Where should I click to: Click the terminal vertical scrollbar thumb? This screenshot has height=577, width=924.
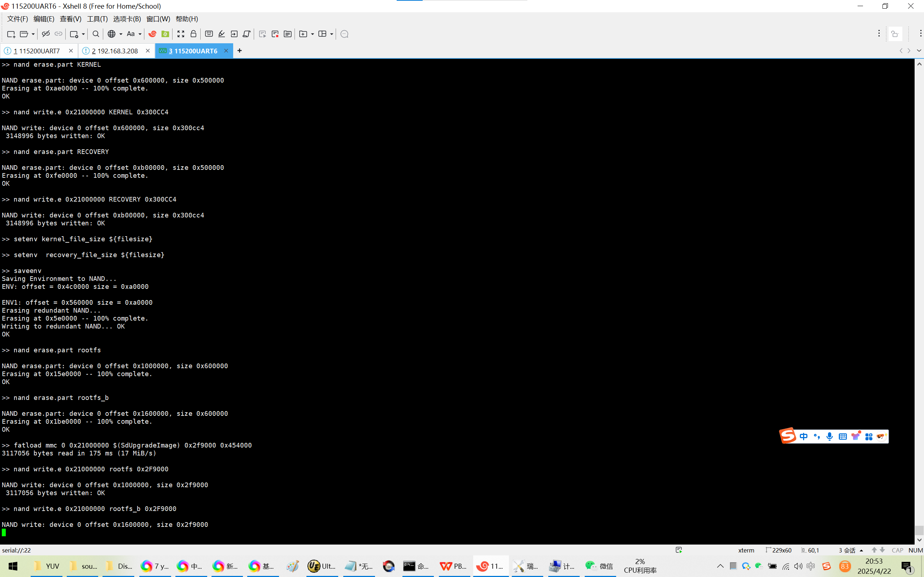(x=919, y=530)
